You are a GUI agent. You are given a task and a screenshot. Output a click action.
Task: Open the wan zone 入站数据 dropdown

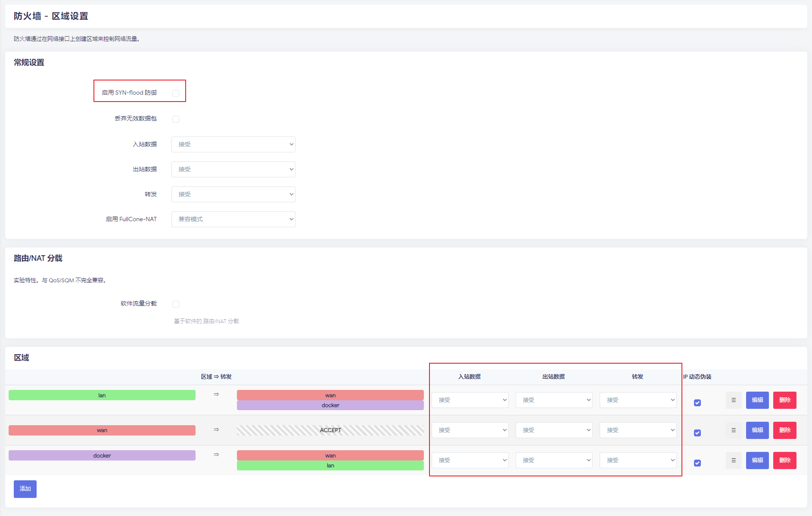point(470,430)
